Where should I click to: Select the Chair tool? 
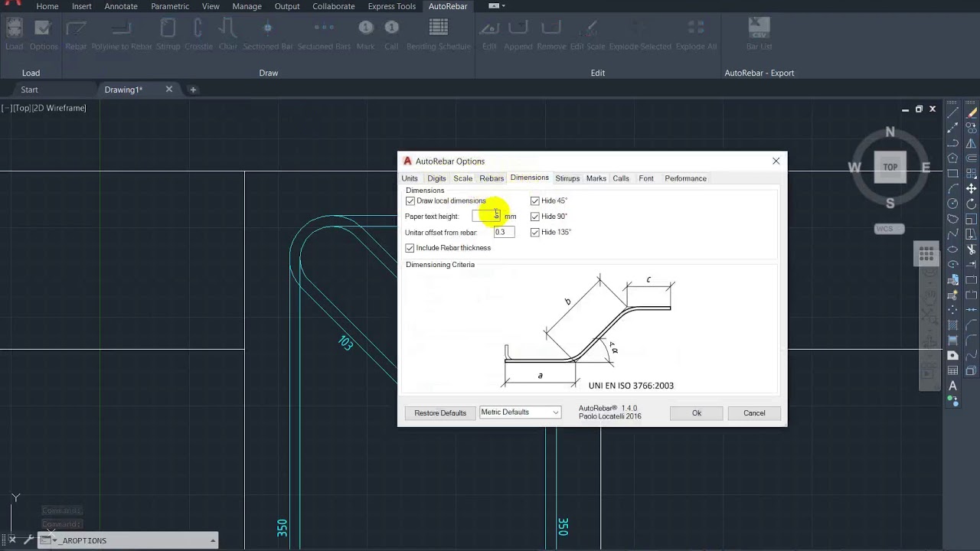point(227,34)
